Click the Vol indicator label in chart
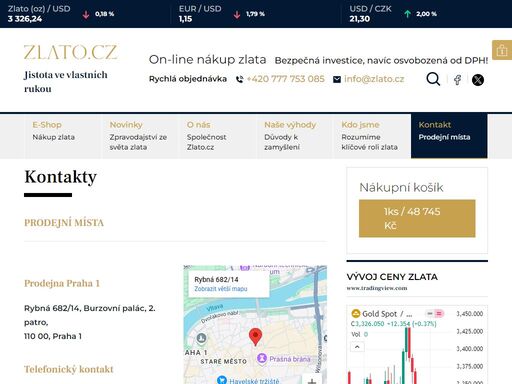This screenshot has height=384, width=512. pos(356,334)
